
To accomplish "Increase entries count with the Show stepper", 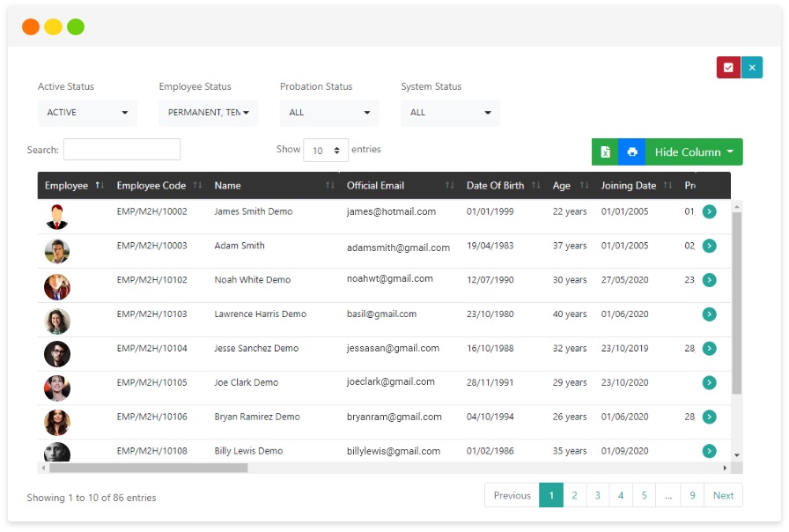I will tap(337, 145).
